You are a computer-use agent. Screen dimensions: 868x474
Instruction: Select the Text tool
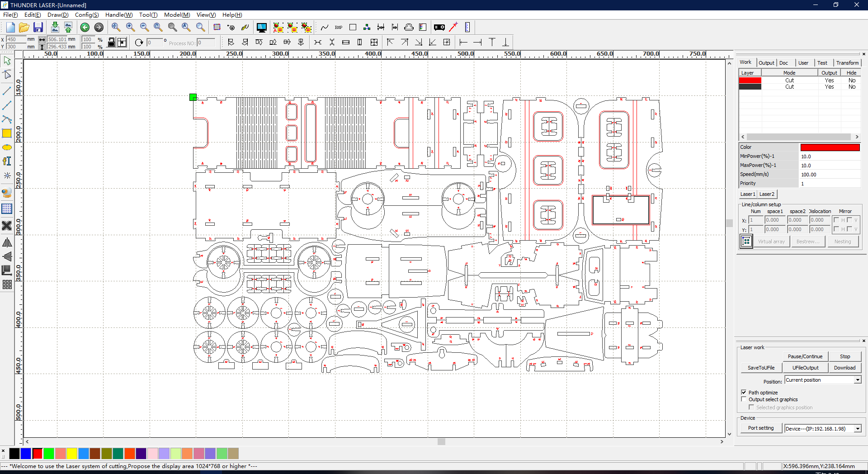(7, 161)
